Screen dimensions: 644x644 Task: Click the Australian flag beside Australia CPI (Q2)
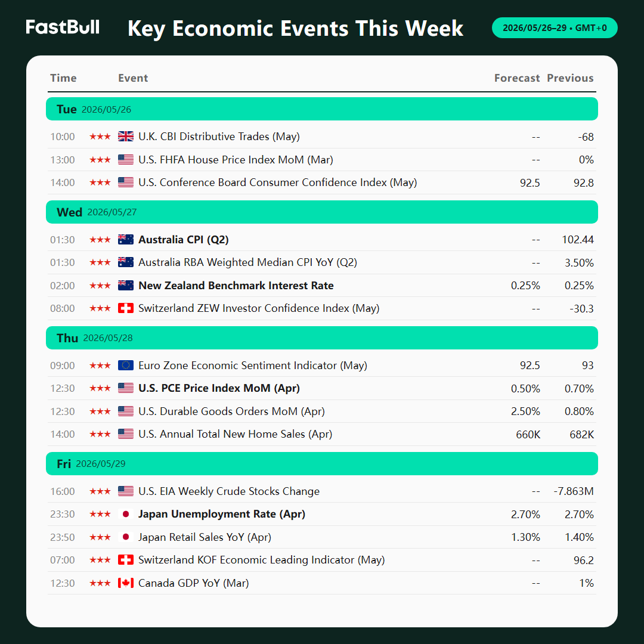(126, 240)
